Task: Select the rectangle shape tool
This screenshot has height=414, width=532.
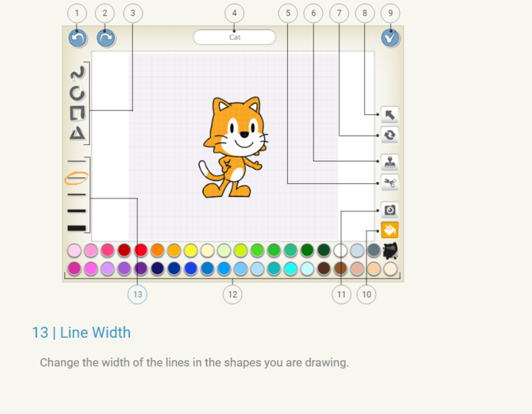Action: 77,113
